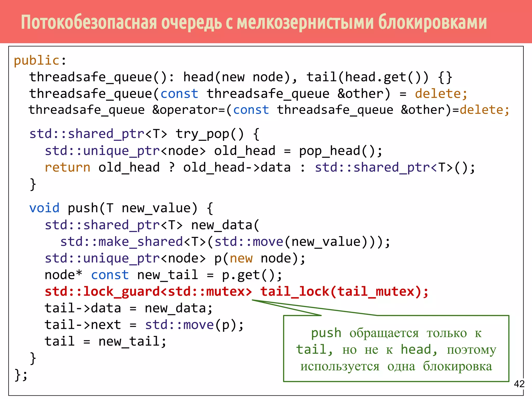
Task: Click the red 'std::lock_guard<std::mutex> tail_lock' line
Action: point(237,292)
